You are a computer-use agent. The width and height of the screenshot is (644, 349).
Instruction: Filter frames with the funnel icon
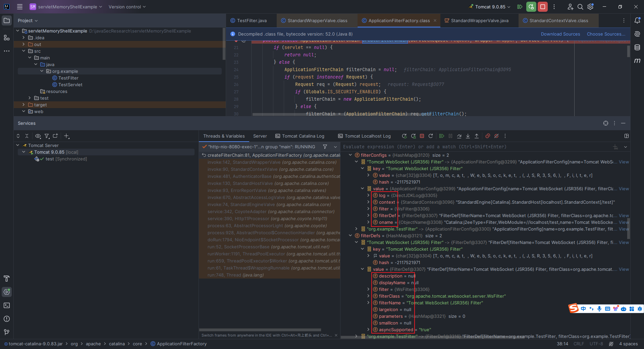coord(325,147)
